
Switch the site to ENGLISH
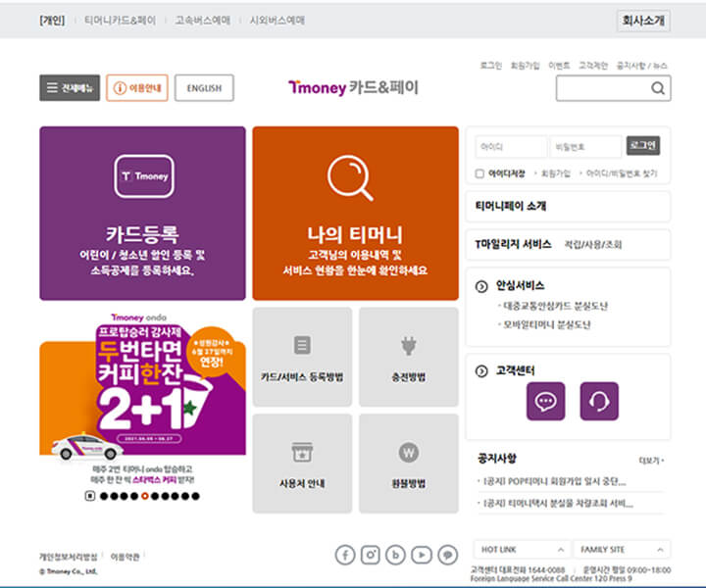click(x=204, y=88)
